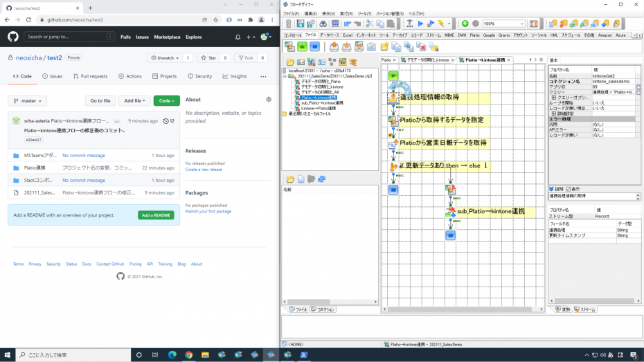
Task: Open 実行(R) menu in Flow Designer
Action: click(346, 14)
